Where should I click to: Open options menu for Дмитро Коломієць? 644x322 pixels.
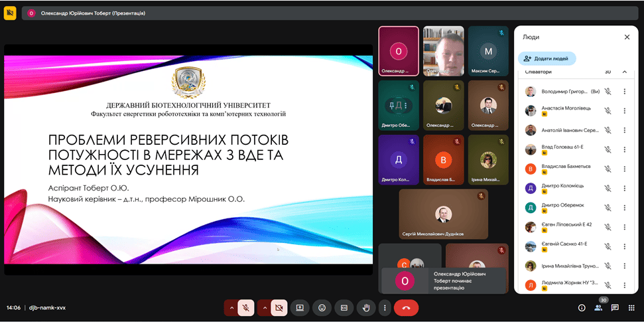(624, 188)
